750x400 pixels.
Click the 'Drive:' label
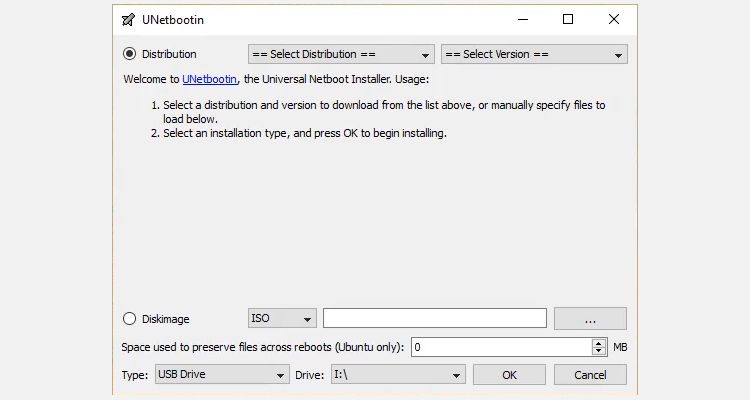(x=309, y=375)
